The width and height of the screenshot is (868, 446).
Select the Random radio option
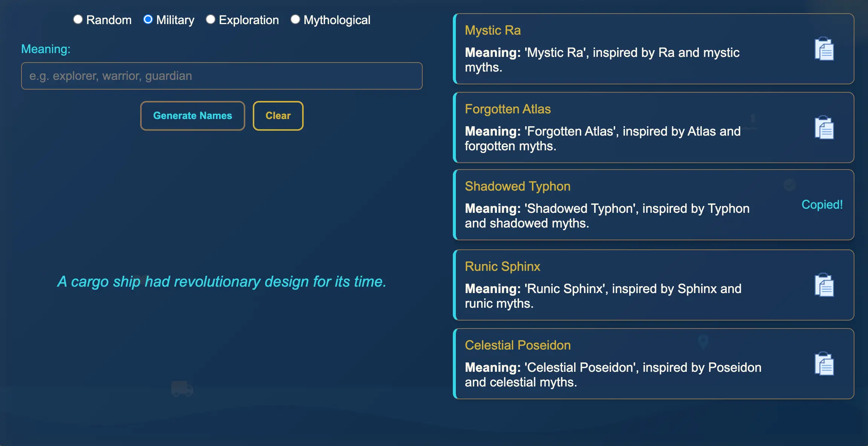78,20
